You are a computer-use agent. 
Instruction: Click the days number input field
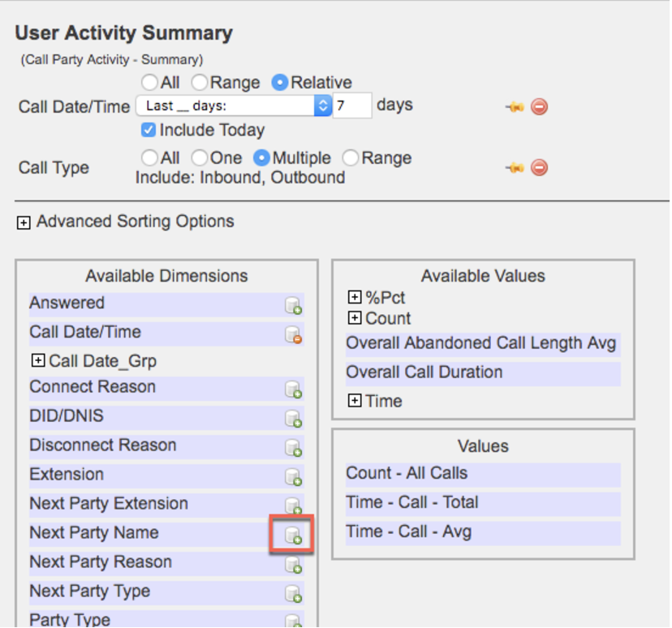(x=351, y=105)
